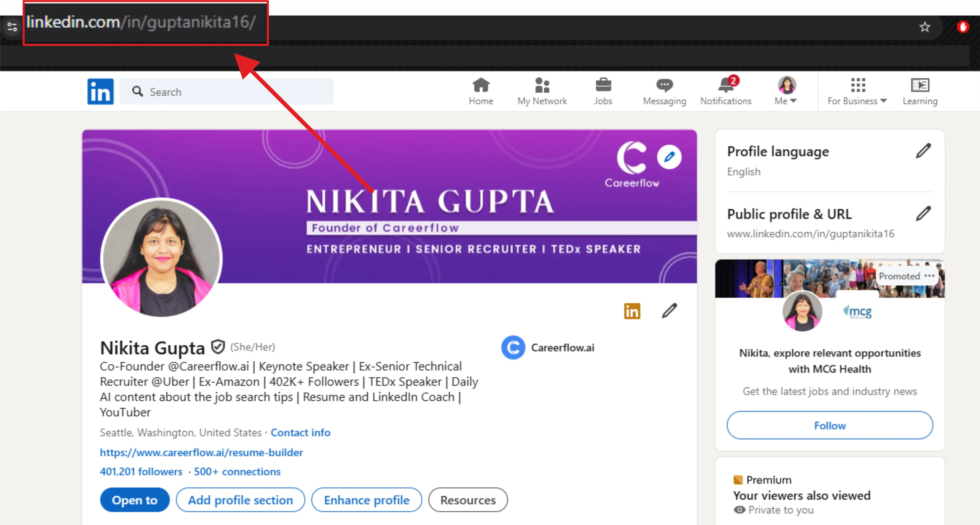Click the MCG Health ad headline
The height and width of the screenshot is (525, 980).
(830, 361)
